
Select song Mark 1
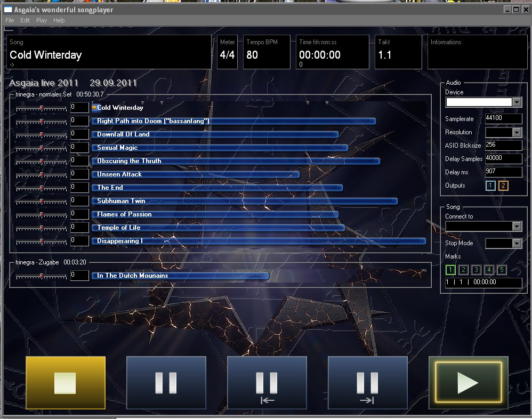450,270
